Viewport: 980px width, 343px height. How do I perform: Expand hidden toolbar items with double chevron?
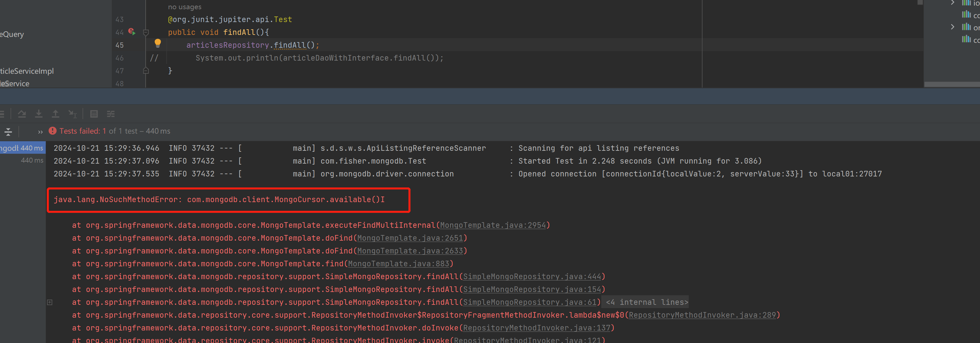click(x=40, y=132)
